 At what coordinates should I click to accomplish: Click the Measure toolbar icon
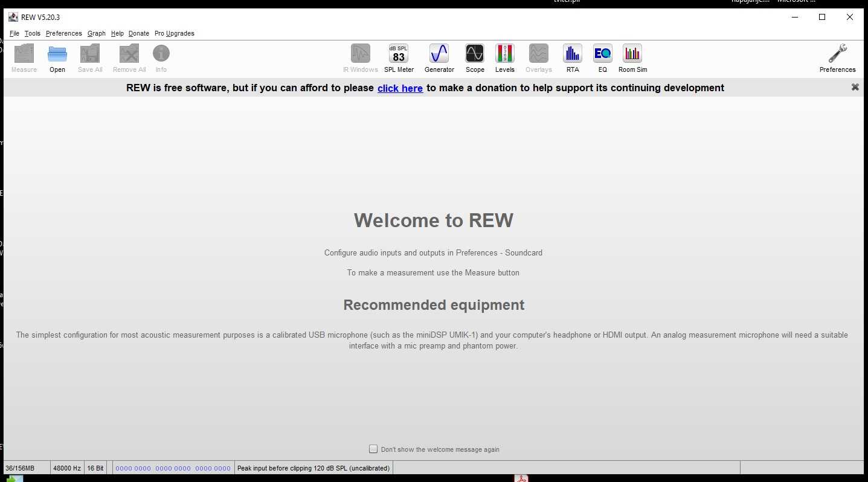[24, 59]
